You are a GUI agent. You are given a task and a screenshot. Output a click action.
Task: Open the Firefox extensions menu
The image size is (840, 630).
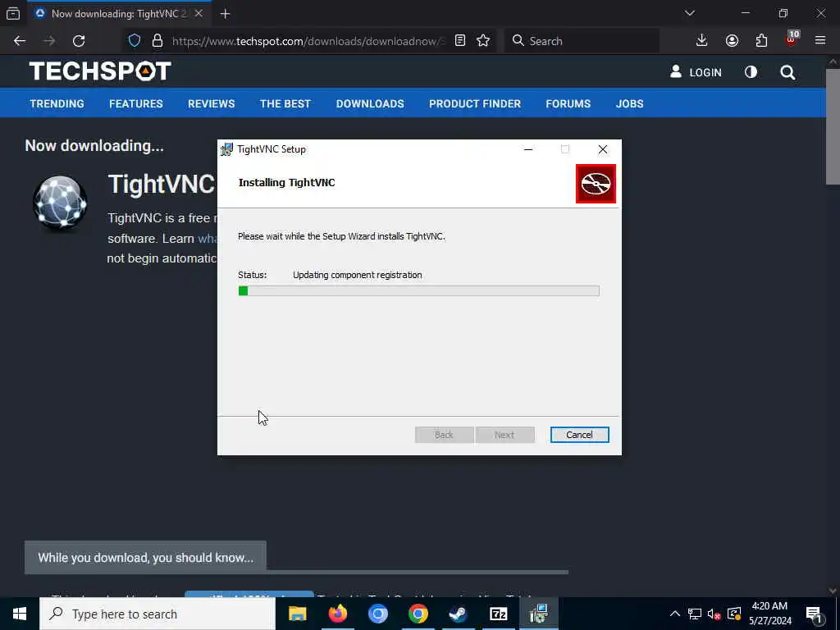tap(761, 41)
